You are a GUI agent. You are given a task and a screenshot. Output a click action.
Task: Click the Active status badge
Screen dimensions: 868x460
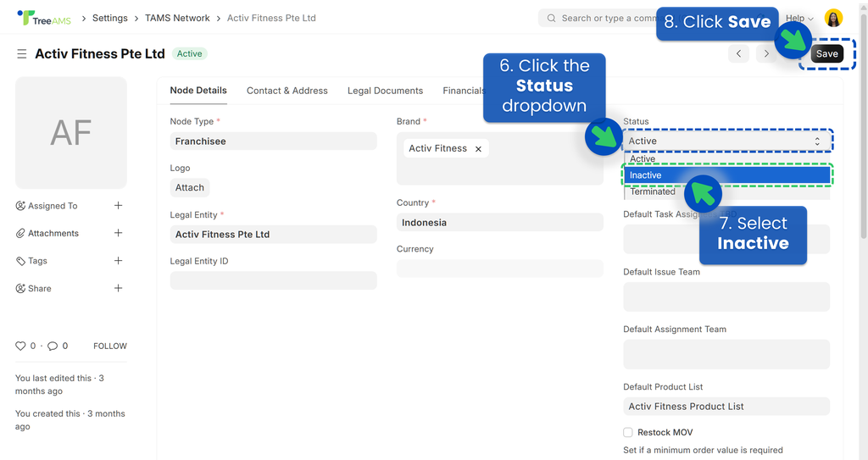click(189, 53)
